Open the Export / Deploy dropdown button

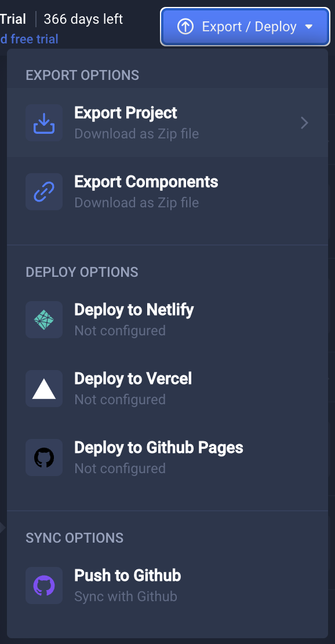pos(245,27)
